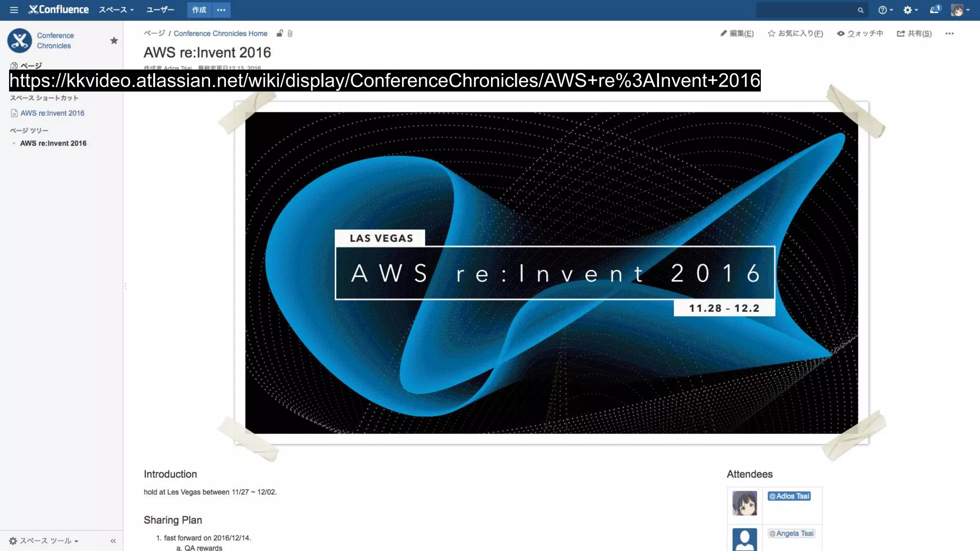Click Adios Tsai's avatar picture
Screen dimensions: 980x551
click(745, 503)
